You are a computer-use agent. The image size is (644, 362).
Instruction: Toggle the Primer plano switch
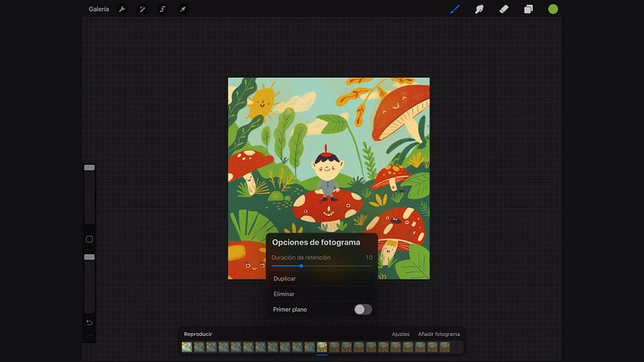363,309
